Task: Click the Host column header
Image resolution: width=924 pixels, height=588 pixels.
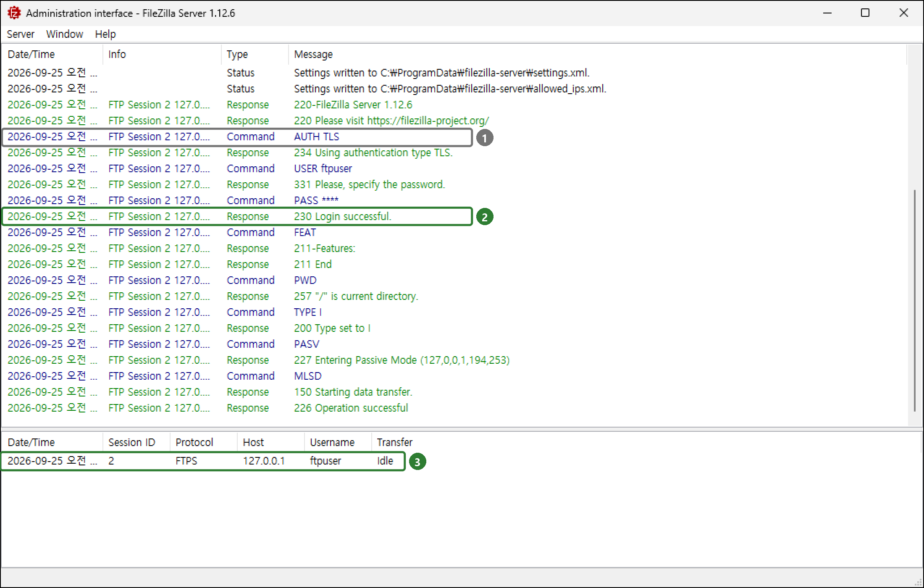Action: click(270, 442)
